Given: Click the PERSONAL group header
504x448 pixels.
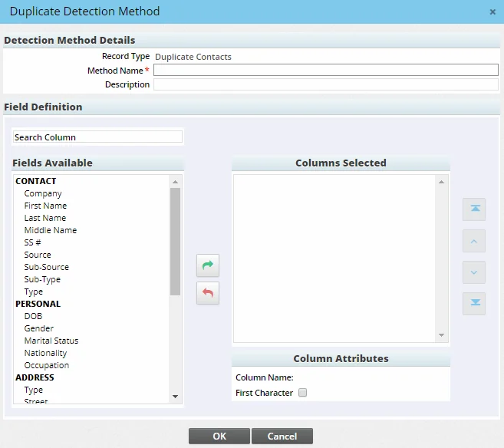Looking at the screenshot, I should [38, 304].
